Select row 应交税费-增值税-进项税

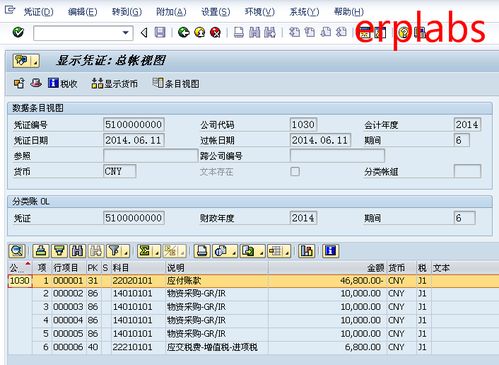point(253,347)
